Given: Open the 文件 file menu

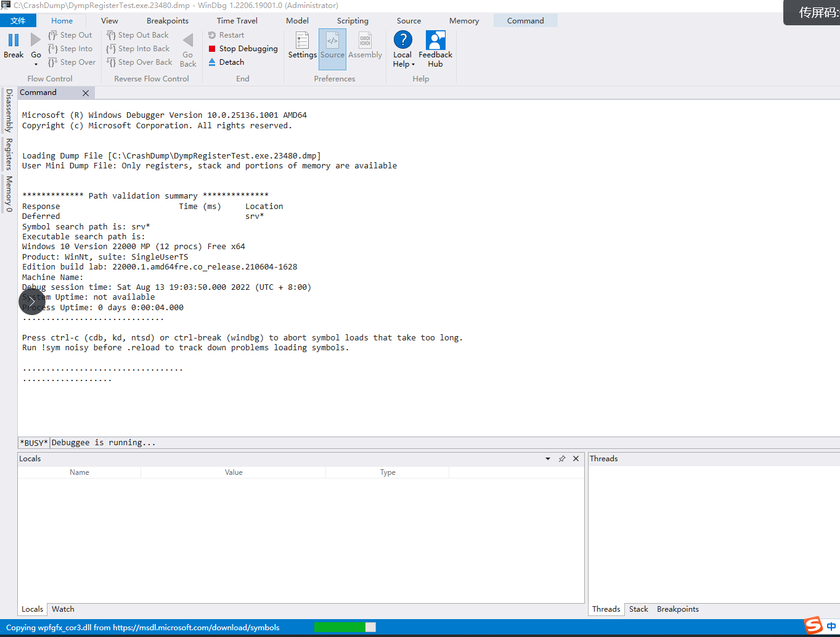Looking at the screenshot, I should point(18,20).
